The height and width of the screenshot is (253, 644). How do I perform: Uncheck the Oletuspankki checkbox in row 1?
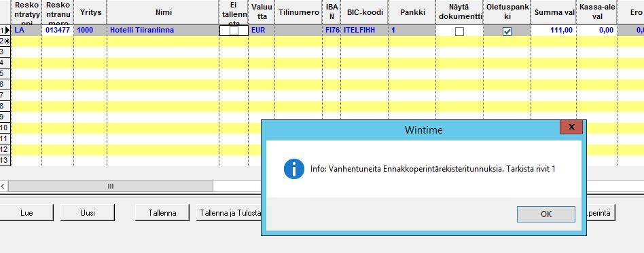(507, 31)
